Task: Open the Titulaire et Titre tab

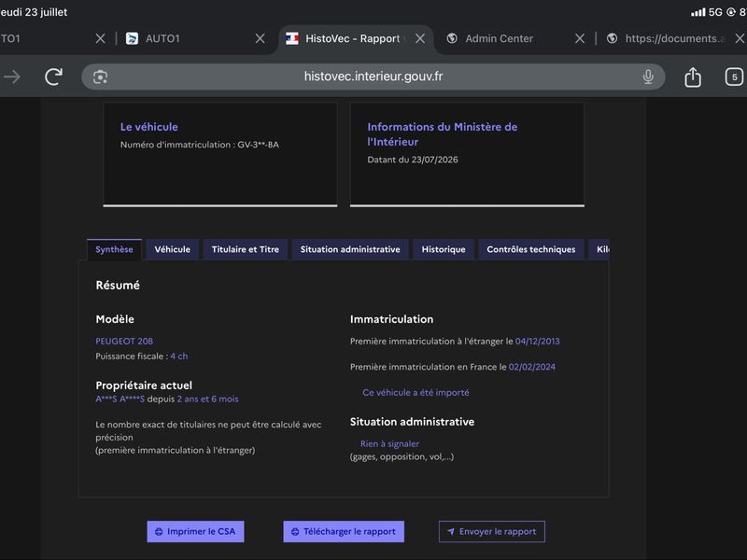Action: 246,249
